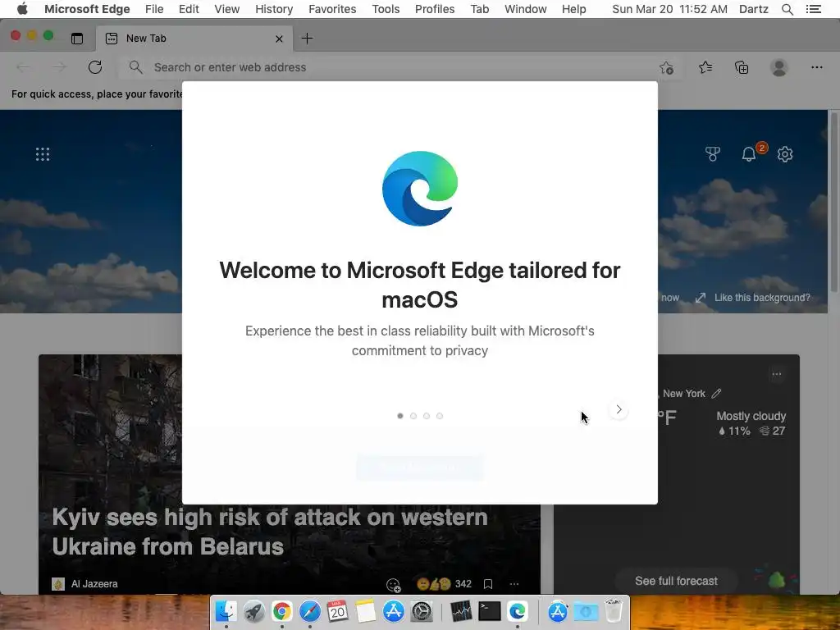Add this page to favorites star icon
This screenshot has width=840, height=630.
(x=666, y=67)
